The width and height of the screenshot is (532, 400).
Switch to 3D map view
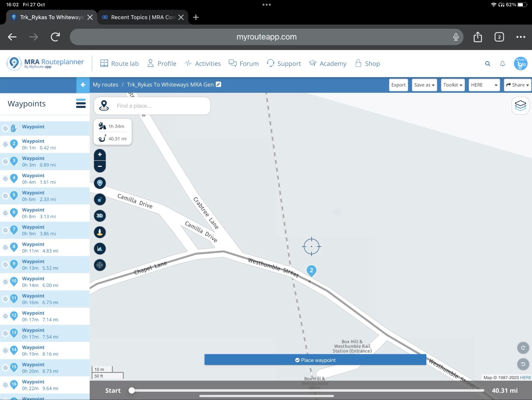point(100,216)
